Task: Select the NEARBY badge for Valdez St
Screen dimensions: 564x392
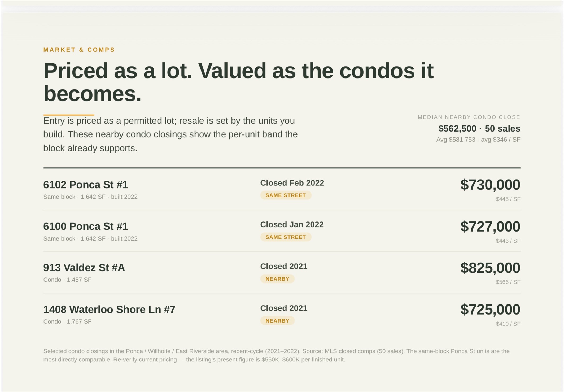Action: coord(277,279)
